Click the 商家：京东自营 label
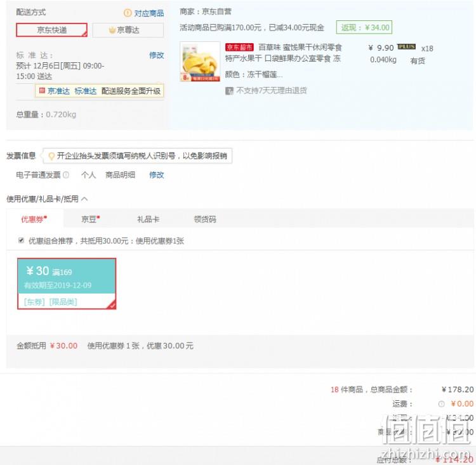This screenshot has height=465, width=476. (x=206, y=11)
